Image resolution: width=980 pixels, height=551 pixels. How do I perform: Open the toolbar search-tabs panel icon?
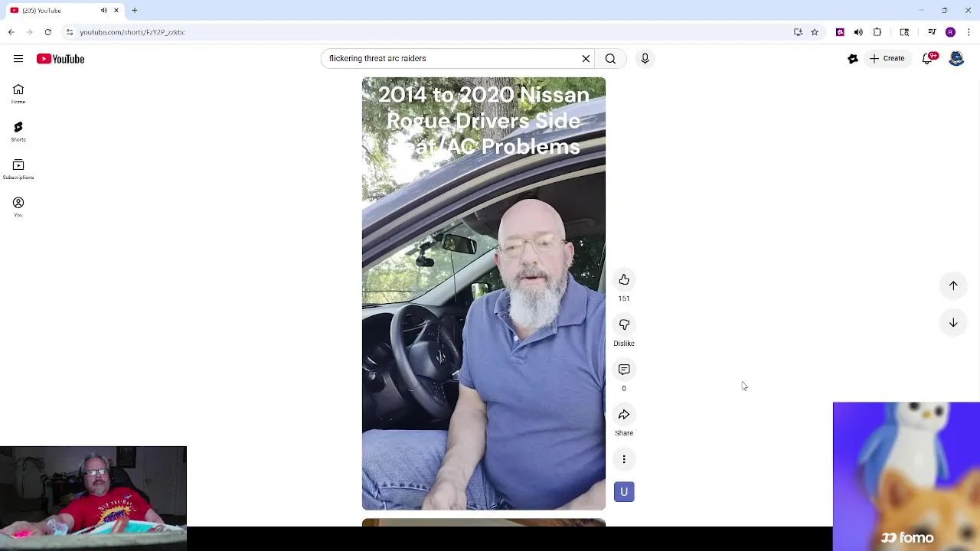[x=904, y=32]
